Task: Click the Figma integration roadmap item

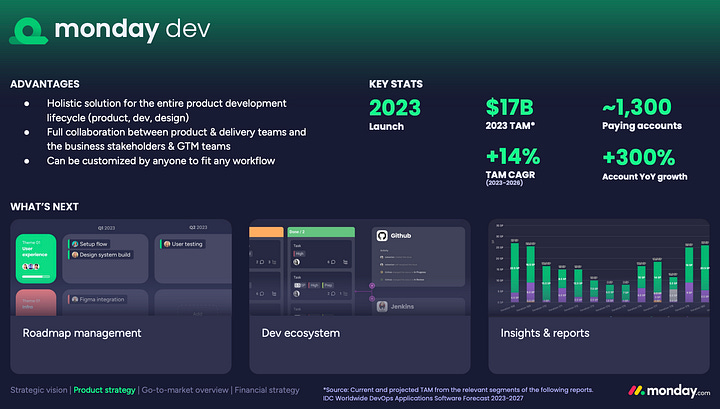Action: [x=98, y=299]
